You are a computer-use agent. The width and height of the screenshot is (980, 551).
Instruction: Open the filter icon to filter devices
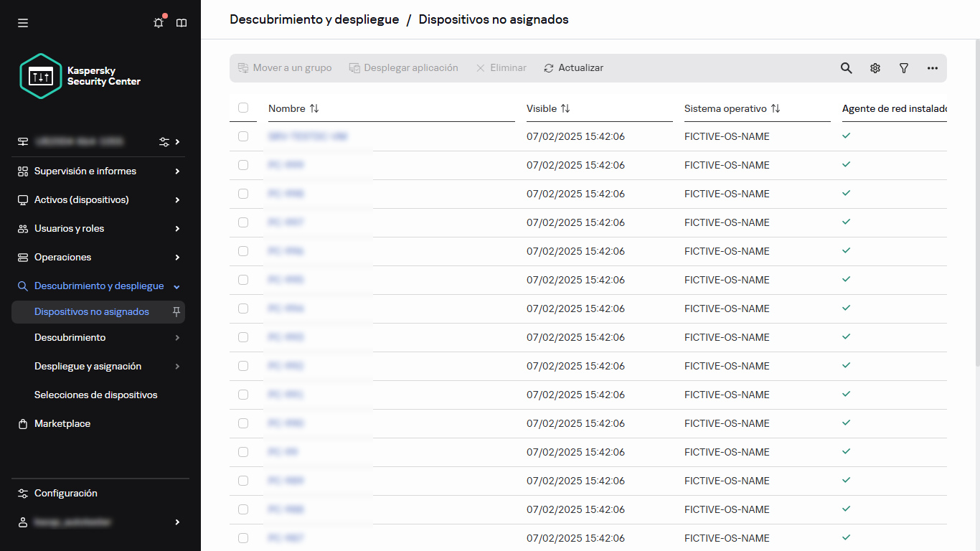[903, 67]
